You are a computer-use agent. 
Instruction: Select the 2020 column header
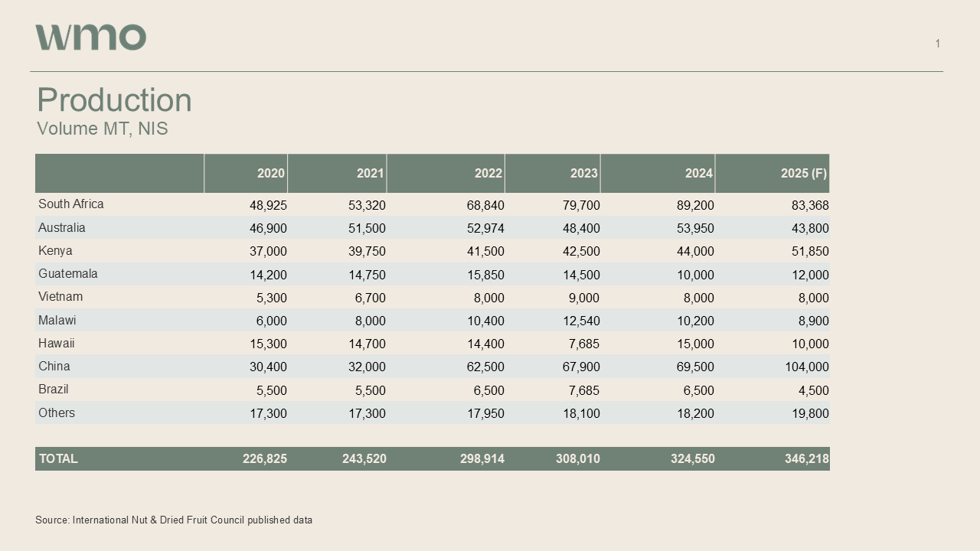(x=270, y=174)
